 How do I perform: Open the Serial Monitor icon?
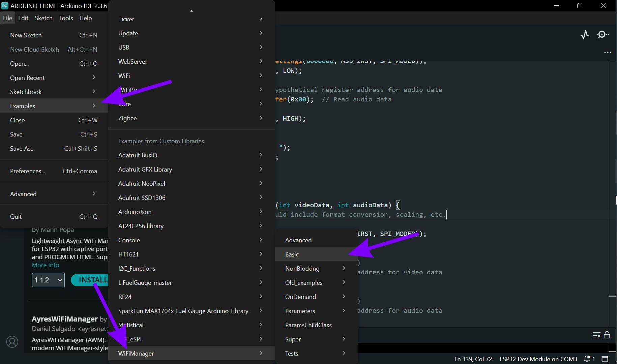(603, 34)
